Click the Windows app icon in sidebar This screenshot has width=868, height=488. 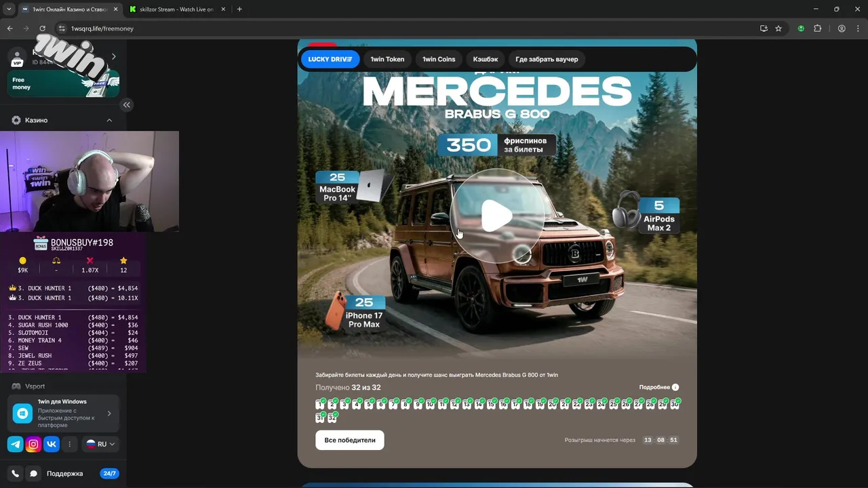point(22,413)
